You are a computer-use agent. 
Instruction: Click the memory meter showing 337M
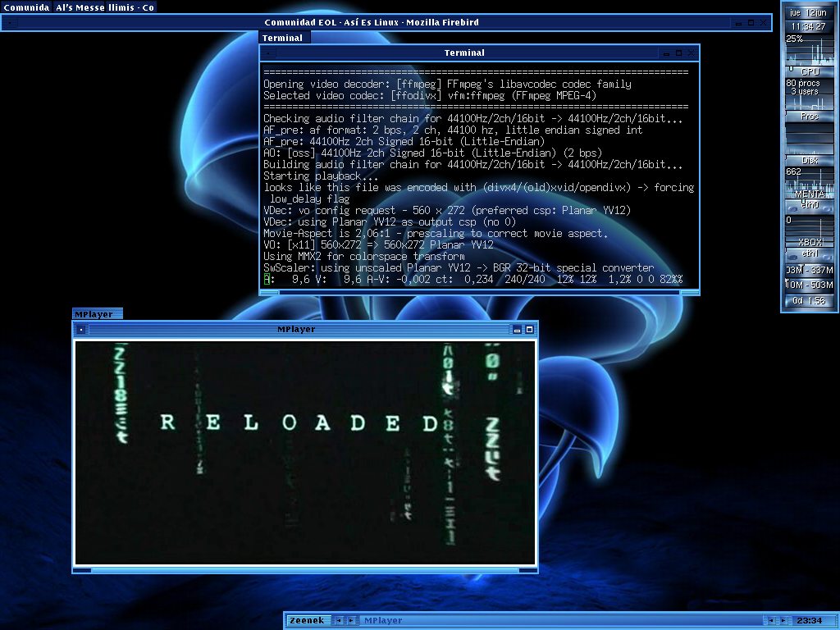click(x=810, y=270)
